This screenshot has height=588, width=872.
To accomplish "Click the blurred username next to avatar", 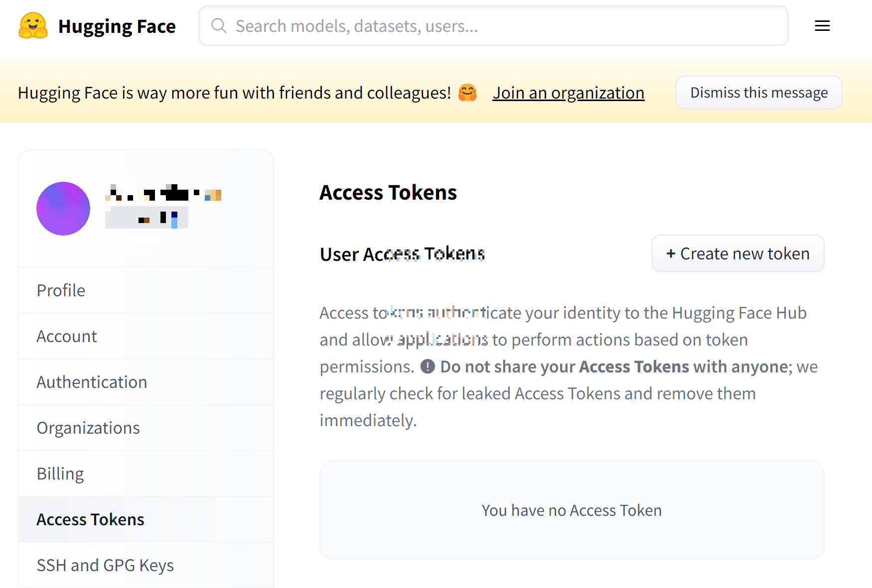I will 163,193.
